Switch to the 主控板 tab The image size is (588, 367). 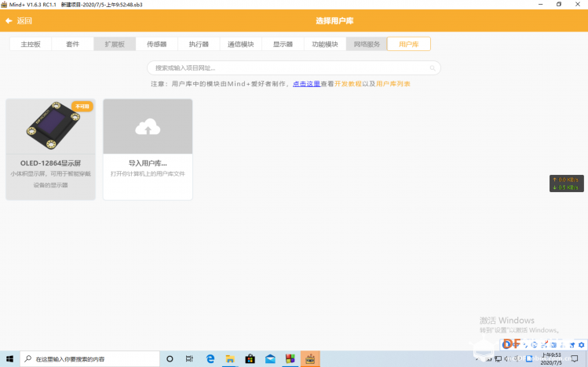point(31,44)
